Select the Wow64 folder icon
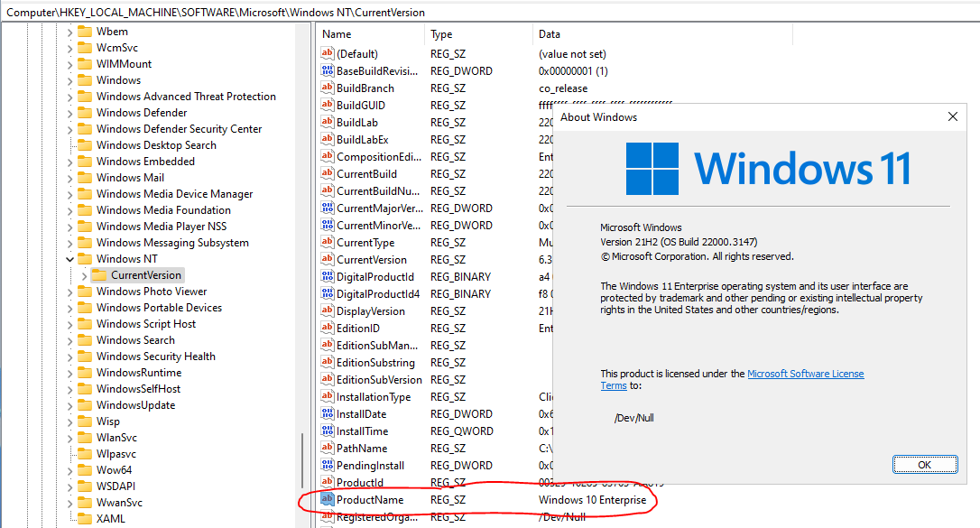 85,470
